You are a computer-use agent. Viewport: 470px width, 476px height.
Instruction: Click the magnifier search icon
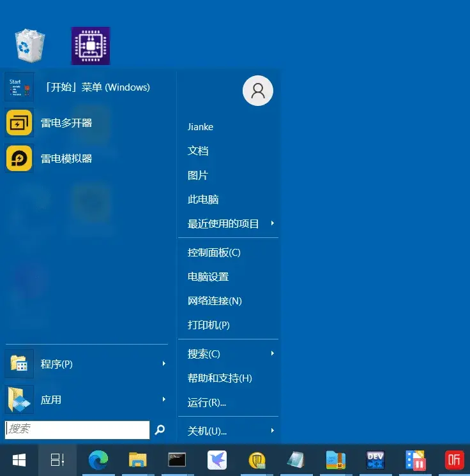point(160,429)
